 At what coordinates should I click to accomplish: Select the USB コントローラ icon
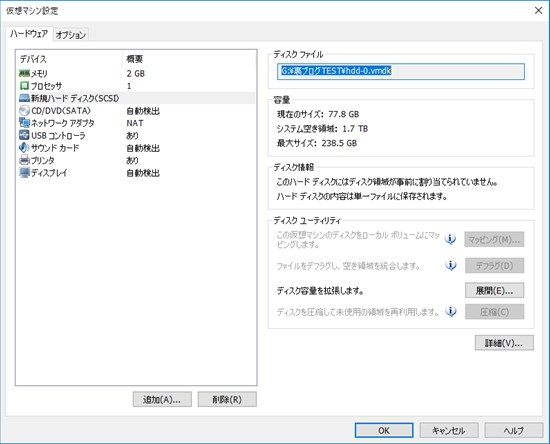[x=24, y=135]
